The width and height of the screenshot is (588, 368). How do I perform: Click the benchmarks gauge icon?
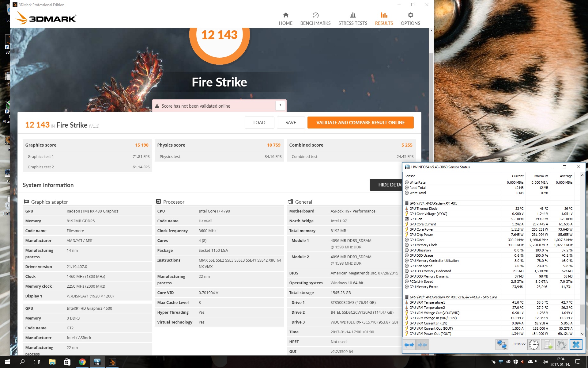(315, 15)
